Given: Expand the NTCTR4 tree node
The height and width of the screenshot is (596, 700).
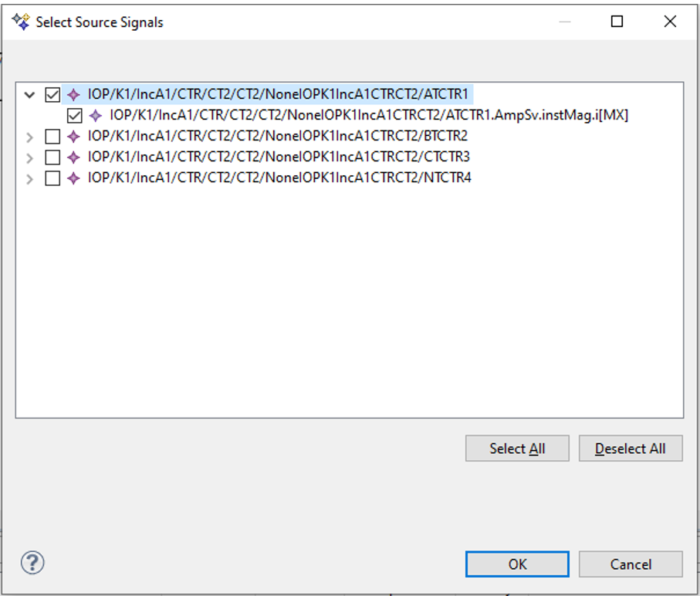Looking at the screenshot, I should point(30,179).
